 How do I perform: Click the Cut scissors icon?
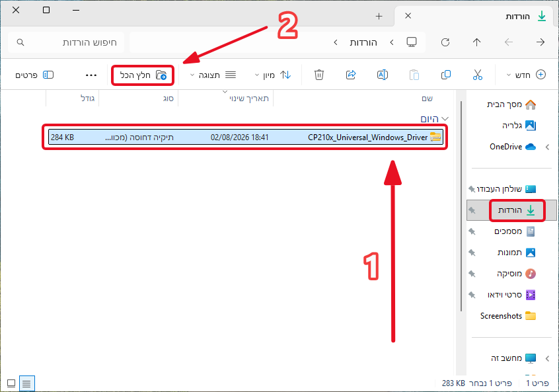pyautogui.click(x=477, y=75)
